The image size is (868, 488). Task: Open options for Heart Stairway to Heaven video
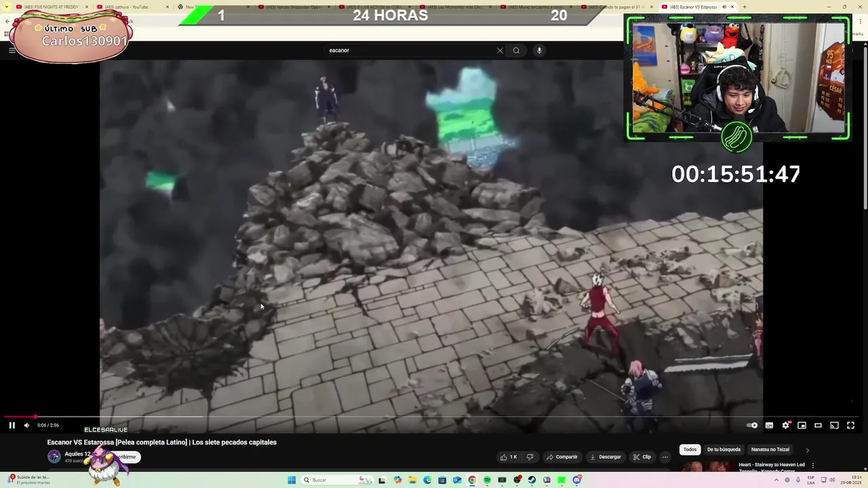(813, 466)
